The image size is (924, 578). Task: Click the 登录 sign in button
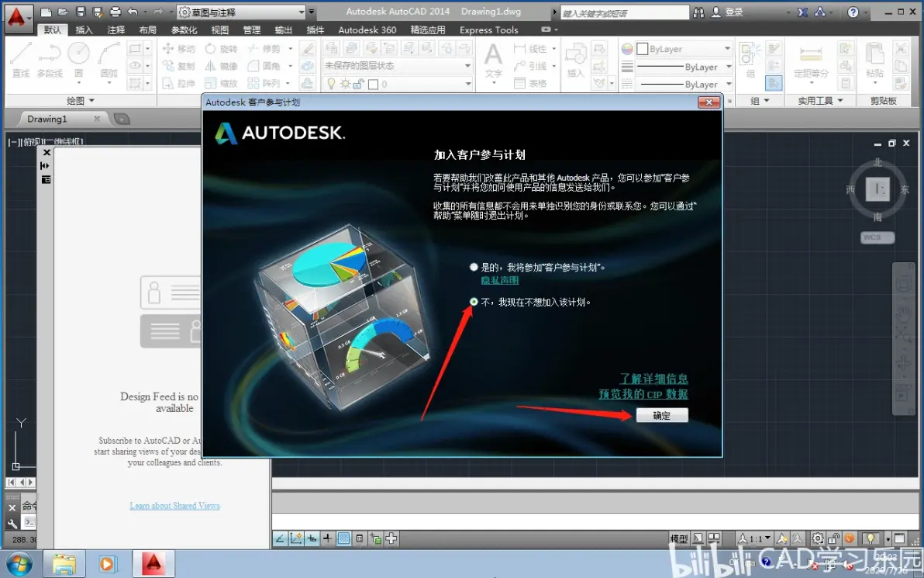tap(727, 12)
